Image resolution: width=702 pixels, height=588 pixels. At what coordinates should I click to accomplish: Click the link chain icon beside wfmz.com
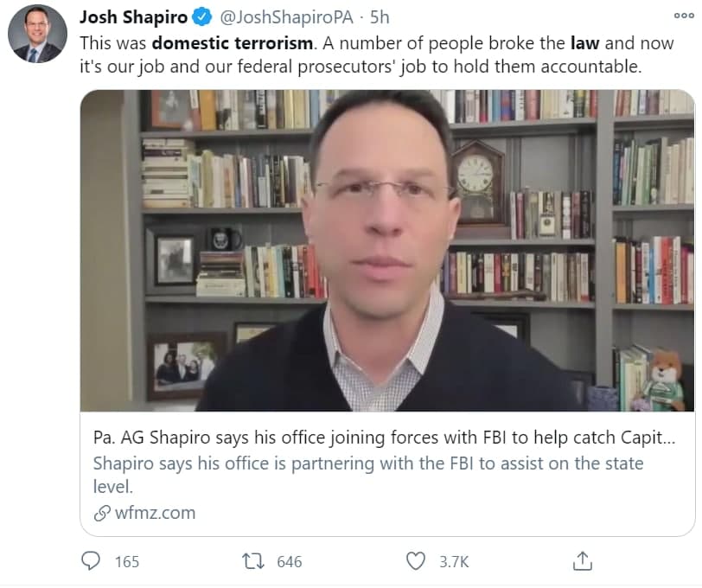coord(102,514)
